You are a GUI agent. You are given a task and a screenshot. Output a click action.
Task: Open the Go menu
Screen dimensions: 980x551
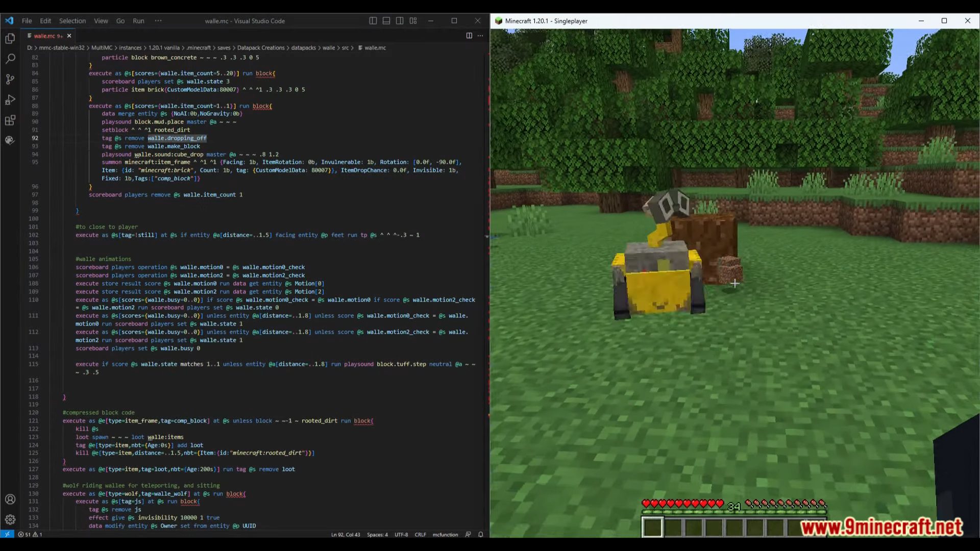pos(120,21)
